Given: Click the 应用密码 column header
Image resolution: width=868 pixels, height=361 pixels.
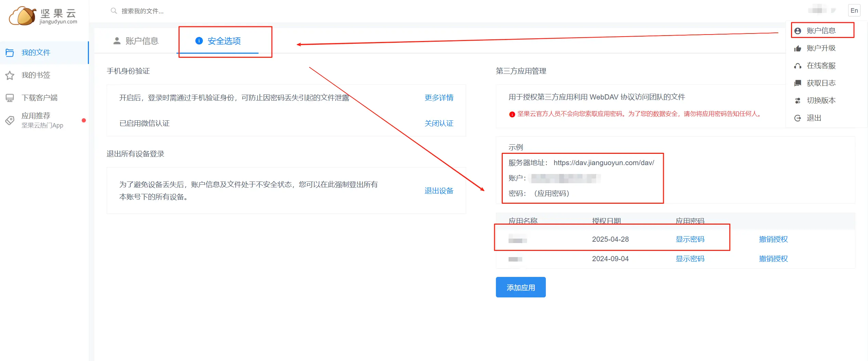Looking at the screenshot, I should click(690, 221).
